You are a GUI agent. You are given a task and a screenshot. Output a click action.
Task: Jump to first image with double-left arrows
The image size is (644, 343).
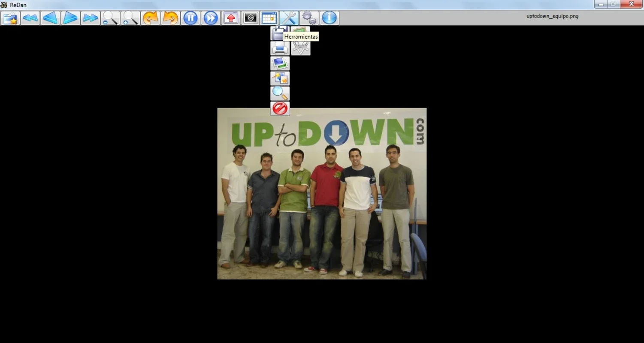[30, 18]
